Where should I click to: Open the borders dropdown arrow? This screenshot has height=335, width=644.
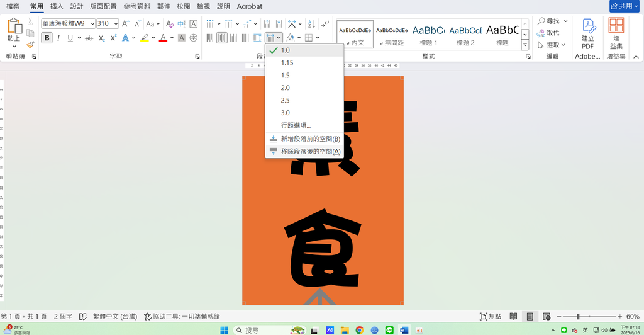coord(318,38)
